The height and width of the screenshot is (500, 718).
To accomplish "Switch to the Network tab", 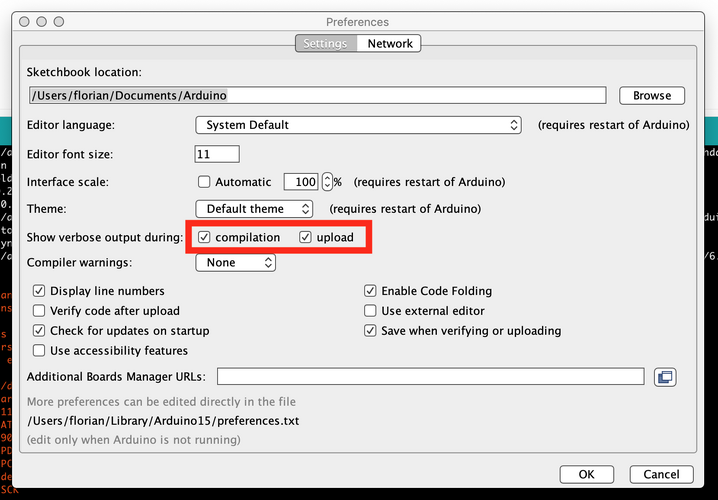I will 390,43.
